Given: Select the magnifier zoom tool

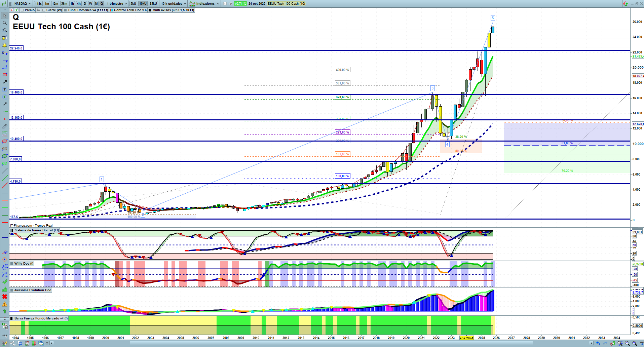Looking at the screenshot, I should 5,23.
